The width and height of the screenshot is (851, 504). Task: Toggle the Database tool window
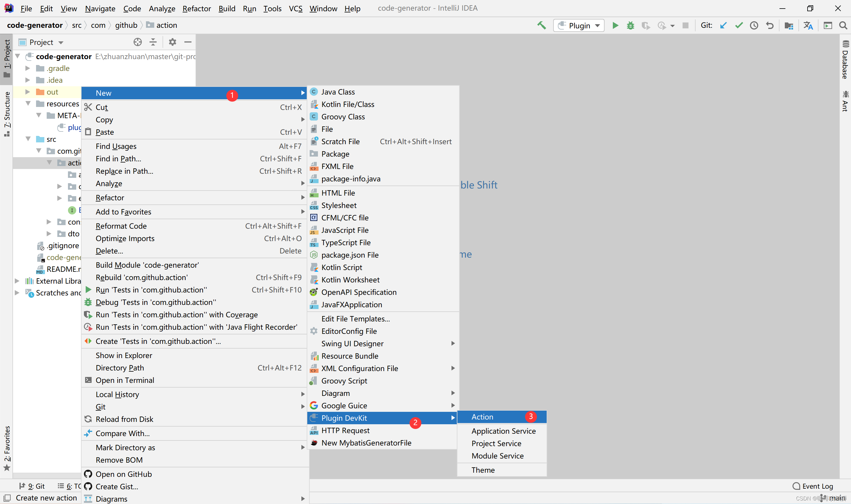(x=845, y=60)
